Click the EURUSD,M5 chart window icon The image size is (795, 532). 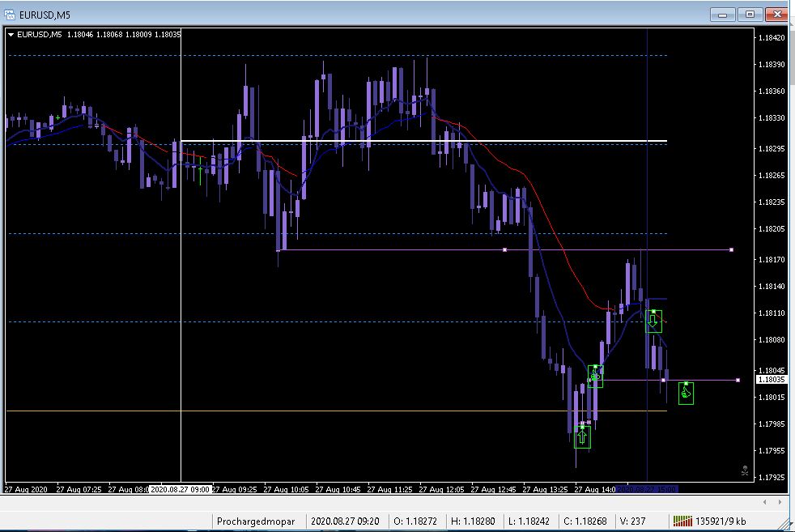pos(9,15)
